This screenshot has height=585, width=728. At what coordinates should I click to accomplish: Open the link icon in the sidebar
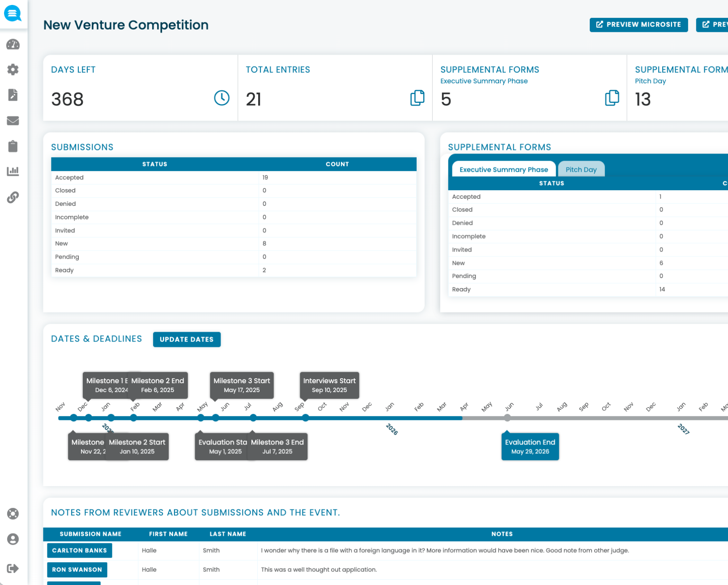13,197
